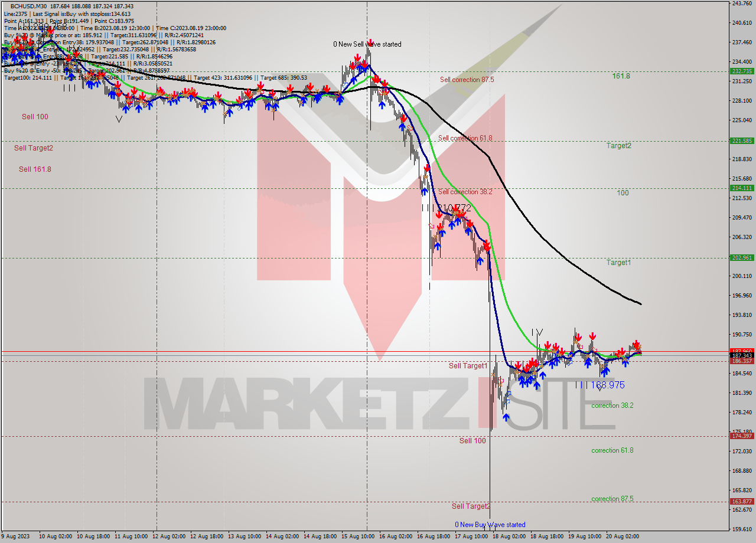Click the red 163.877 price tag

(742, 501)
